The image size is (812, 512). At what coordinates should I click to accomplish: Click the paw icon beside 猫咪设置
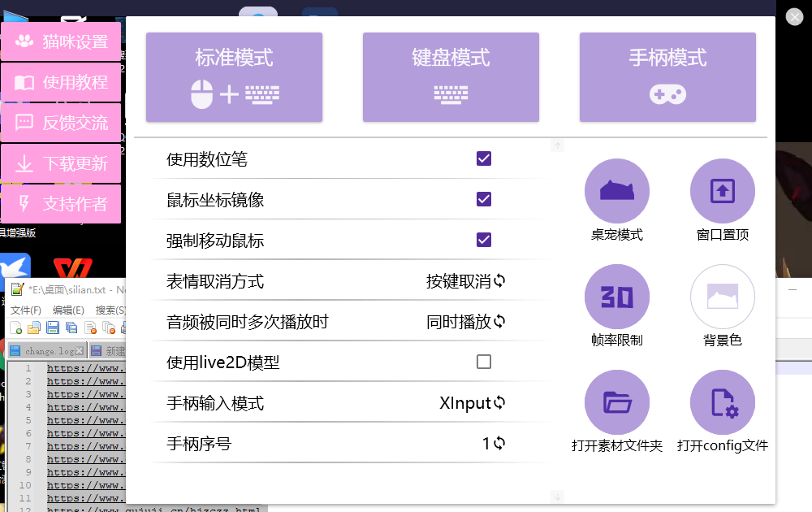coord(24,41)
